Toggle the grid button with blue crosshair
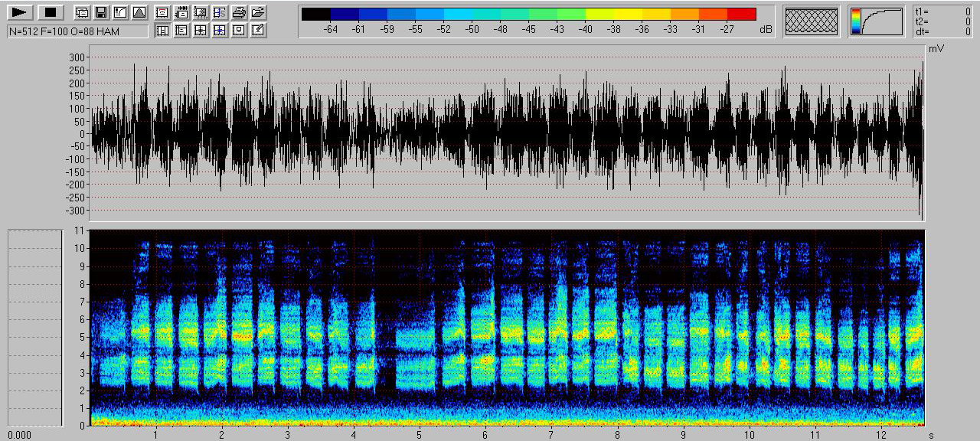Screen dimensions: 980x441 click(x=220, y=30)
